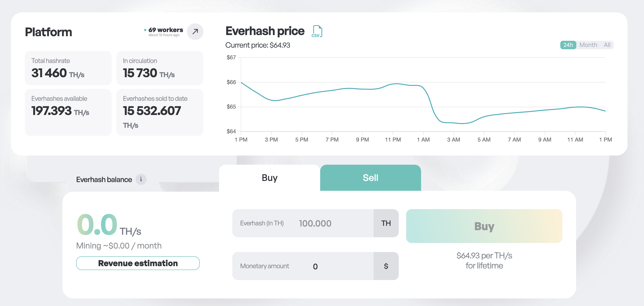
Task: Show All time price history
Action: (x=607, y=45)
